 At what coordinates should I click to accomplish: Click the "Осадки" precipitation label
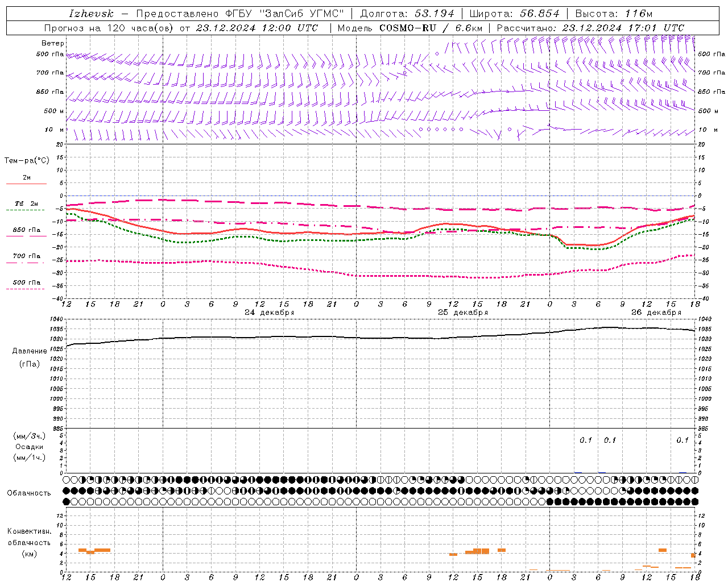(x=30, y=447)
